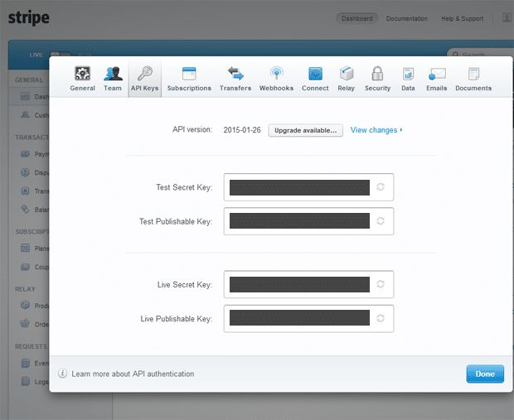Image resolution: width=514 pixels, height=420 pixels.
Task: Open Learn more about API authentication
Action: 133,374
